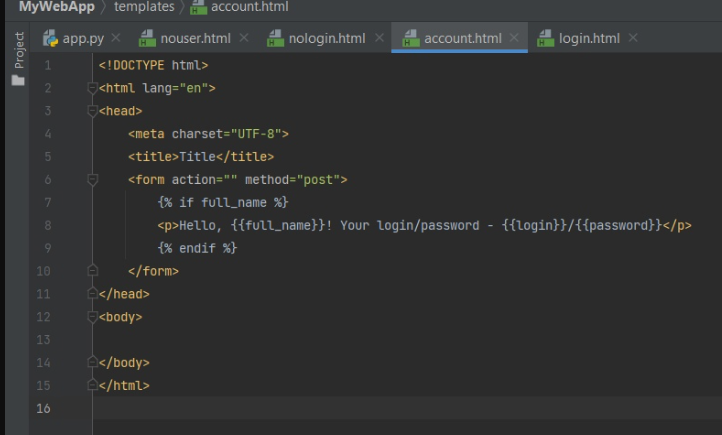Place cursor on empty line 16
This screenshot has height=435, width=722.
click(407, 409)
